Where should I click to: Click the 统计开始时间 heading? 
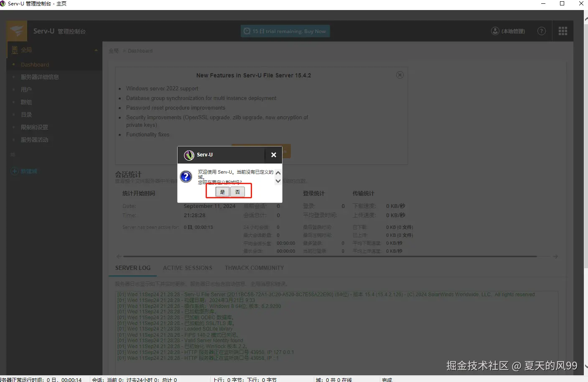[x=138, y=193]
